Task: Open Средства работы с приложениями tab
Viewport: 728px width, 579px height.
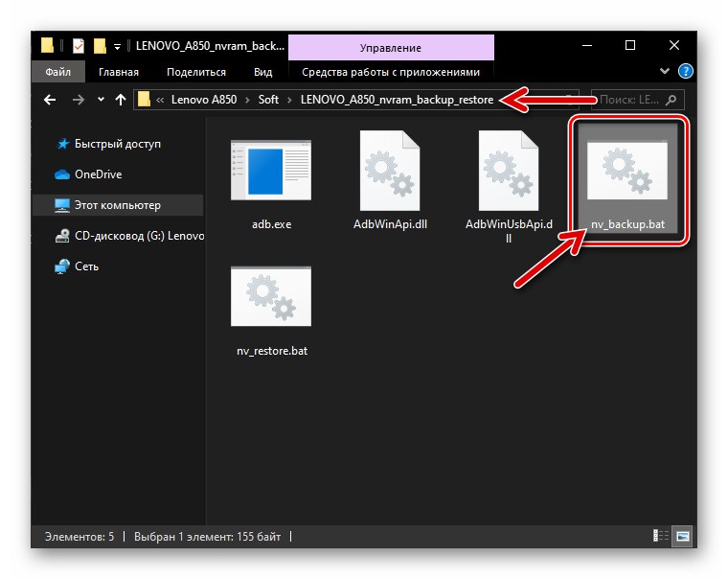Action: pos(391,72)
